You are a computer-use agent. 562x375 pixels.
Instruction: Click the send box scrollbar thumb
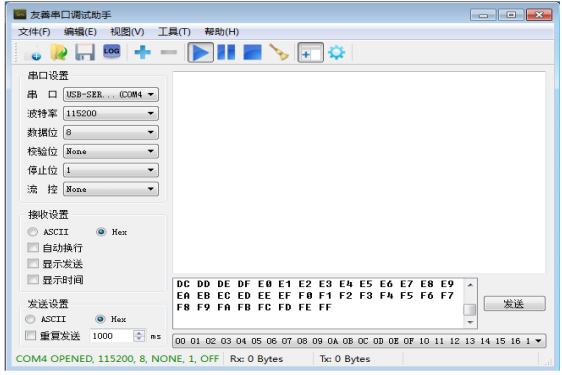[470, 309]
